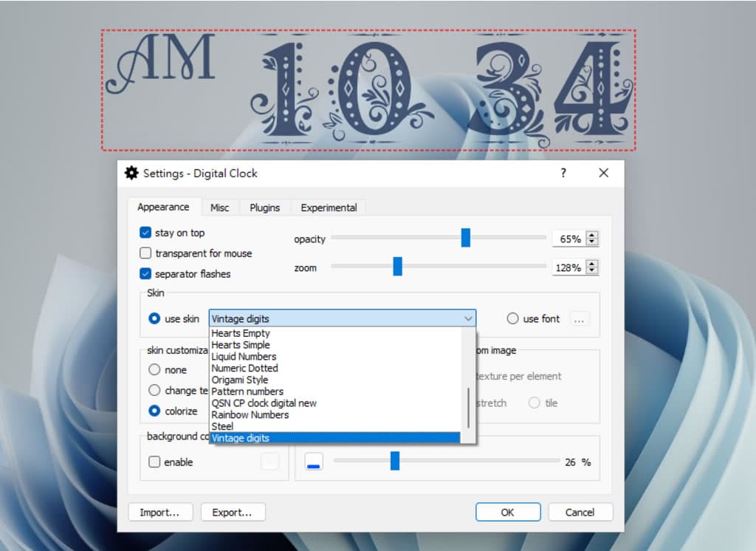
Task: Select the colorize radio button
Action: (x=154, y=411)
